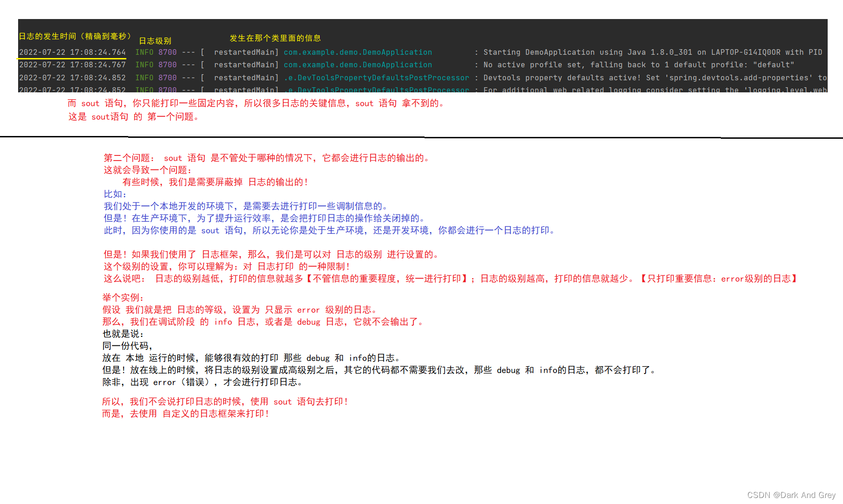Click the black text 同一份代码，
Image resolution: width=843 pixels, height=504 pixels.
point(128,346)
